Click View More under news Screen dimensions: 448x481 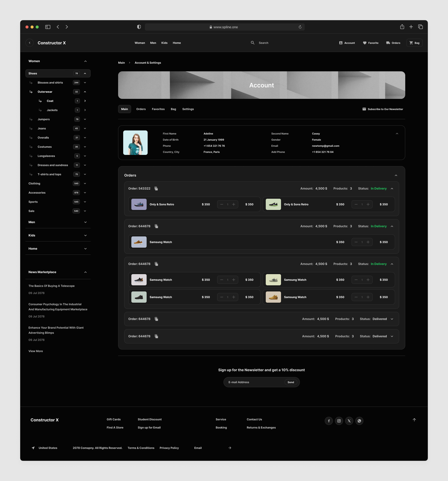click(36, 351)
